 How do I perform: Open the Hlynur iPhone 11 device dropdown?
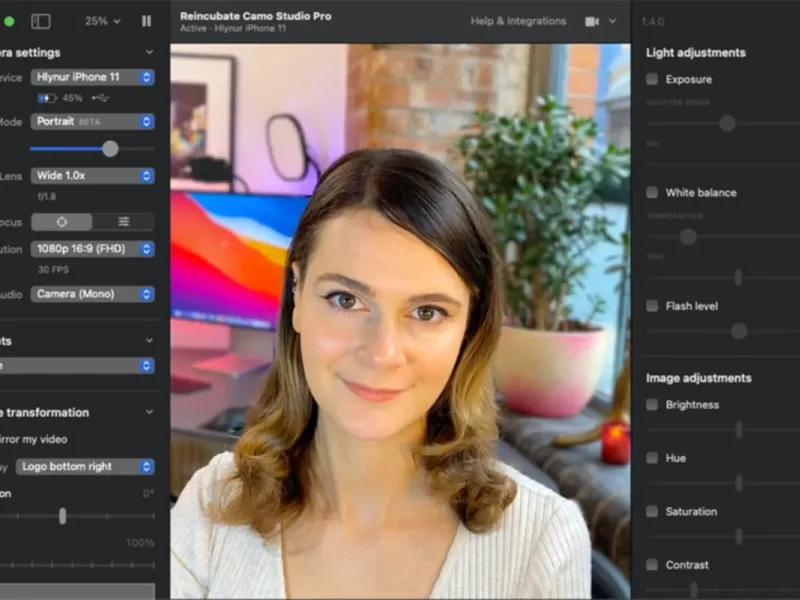pyautogui.click(x=92, y=77)
